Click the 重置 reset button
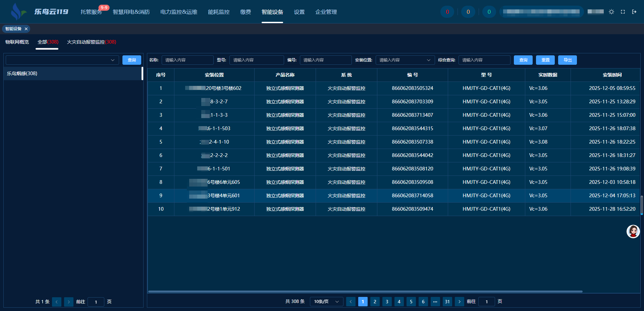Screen dimensions: 644x311 point(545,60)
